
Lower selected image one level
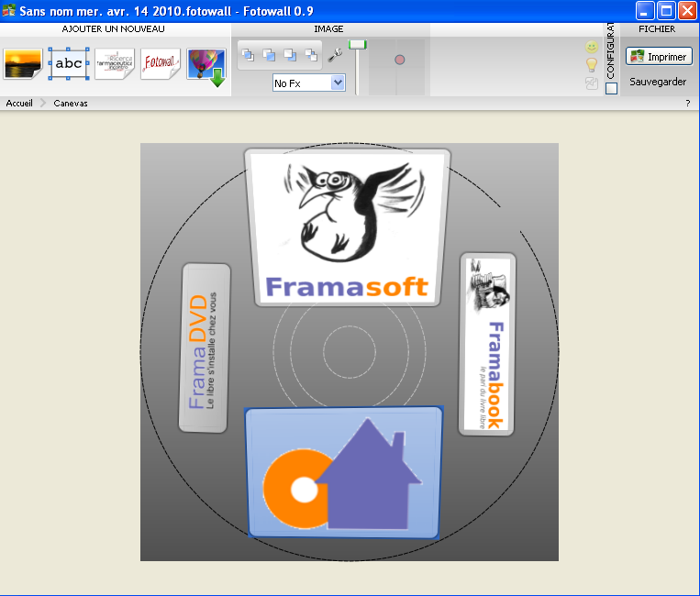290,55
